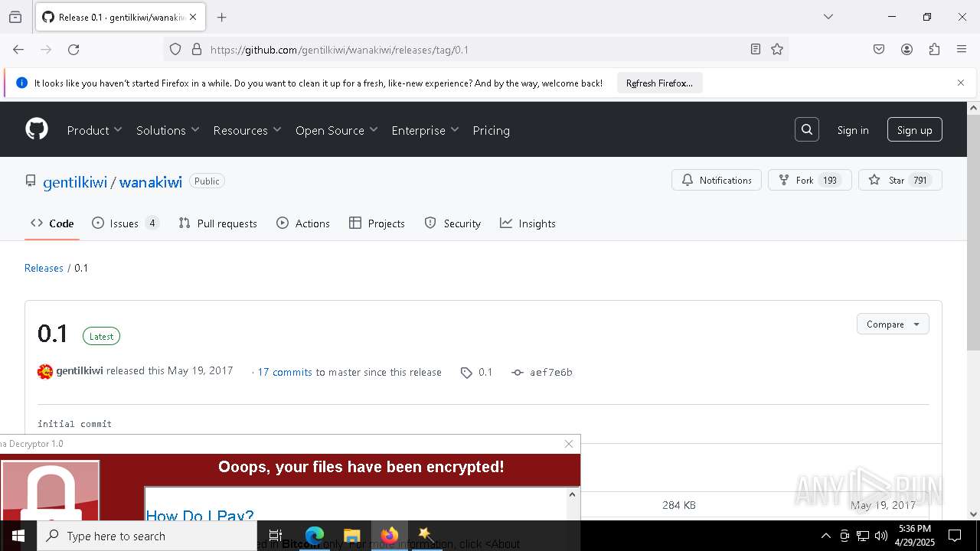Open the Firefox View icon
Screen dimensions: 980x551
pos(15,17)
